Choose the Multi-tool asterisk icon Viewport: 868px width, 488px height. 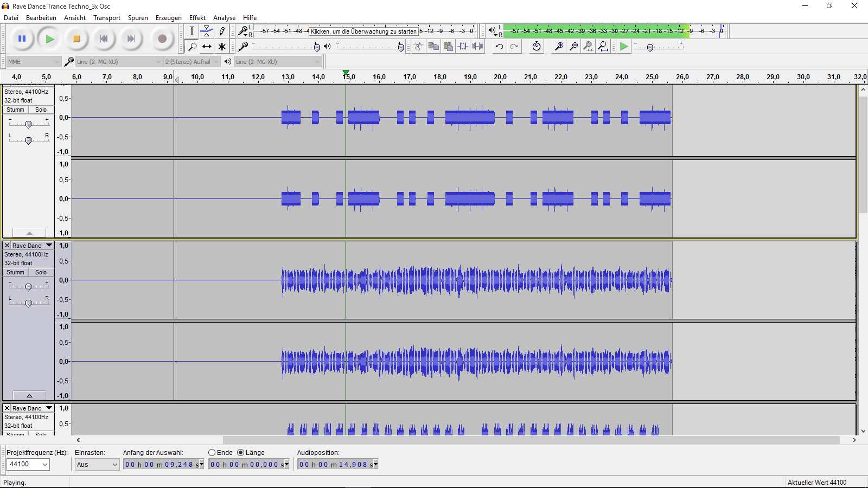(x=222, y=47)
